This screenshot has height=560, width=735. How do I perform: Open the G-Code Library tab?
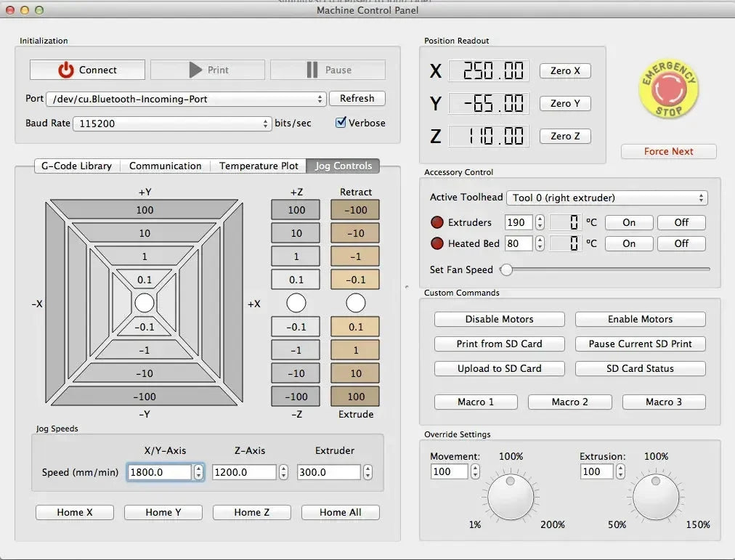click(76, 166)
